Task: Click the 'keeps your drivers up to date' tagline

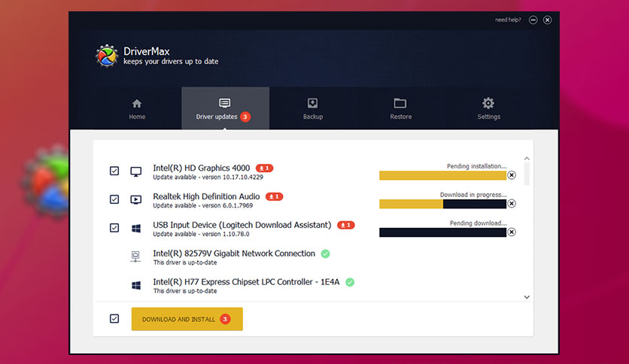Action: (x=171, y=62)
